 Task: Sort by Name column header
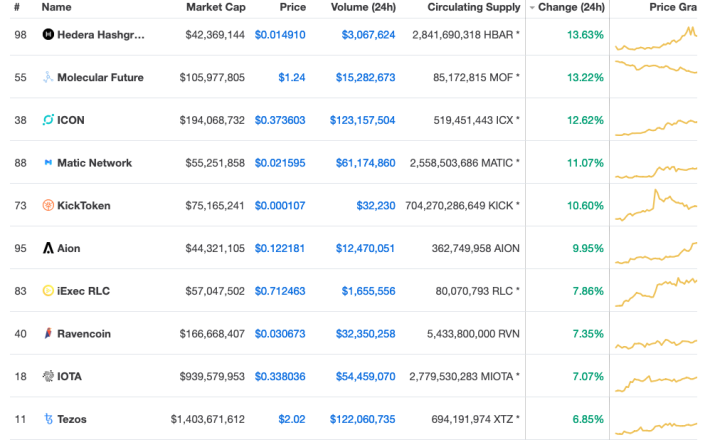[56, 7]
